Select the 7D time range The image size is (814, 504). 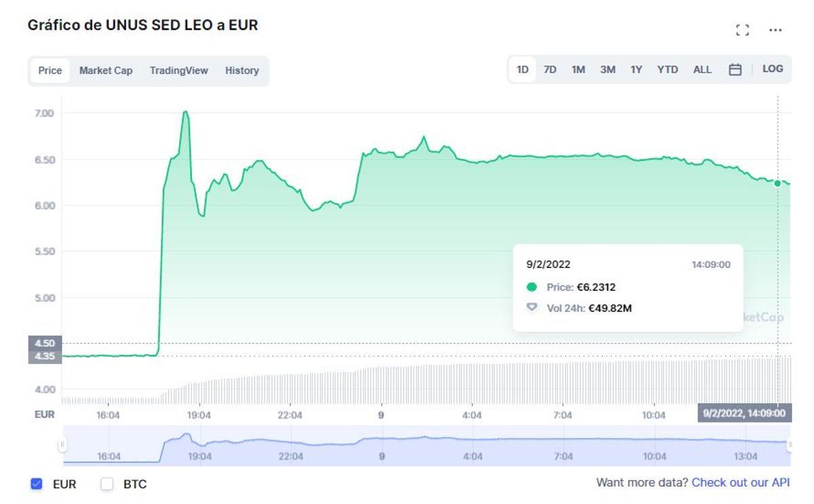(x=549, y=69)
